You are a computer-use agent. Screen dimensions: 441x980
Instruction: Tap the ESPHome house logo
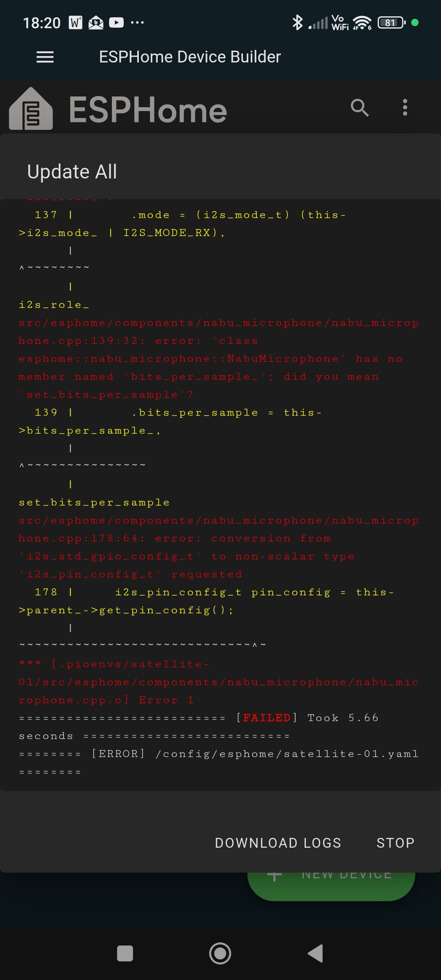pos(31,109)
